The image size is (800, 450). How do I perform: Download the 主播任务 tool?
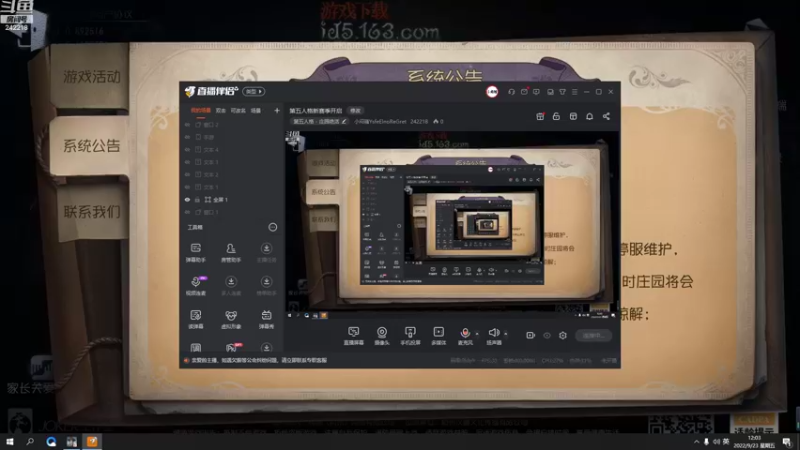(266, 252)
